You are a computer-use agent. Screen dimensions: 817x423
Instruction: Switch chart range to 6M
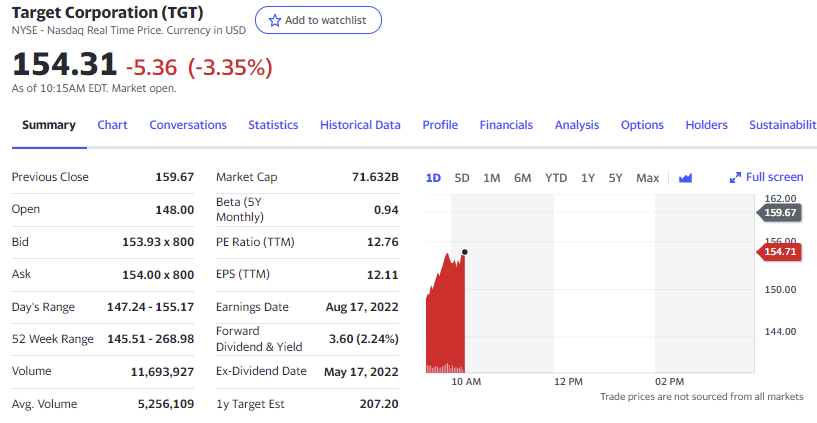pyautogui.click(x=523, y=178)
